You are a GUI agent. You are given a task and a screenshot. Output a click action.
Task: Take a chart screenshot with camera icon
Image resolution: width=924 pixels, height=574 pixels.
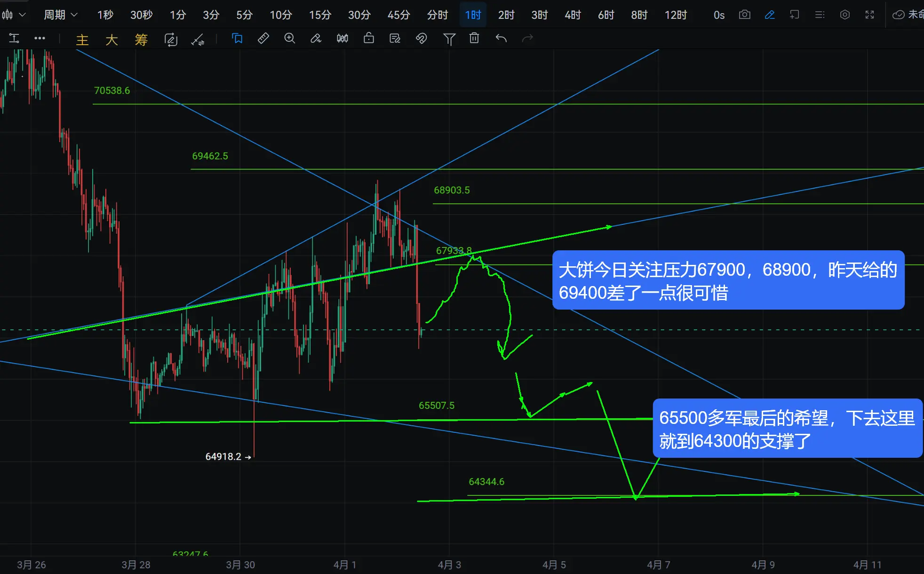click(744, 15)
